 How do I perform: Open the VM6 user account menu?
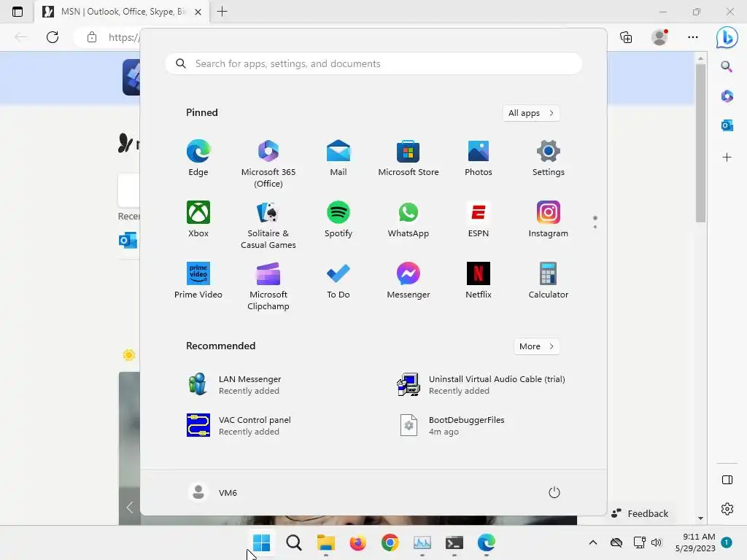(213, 492)
